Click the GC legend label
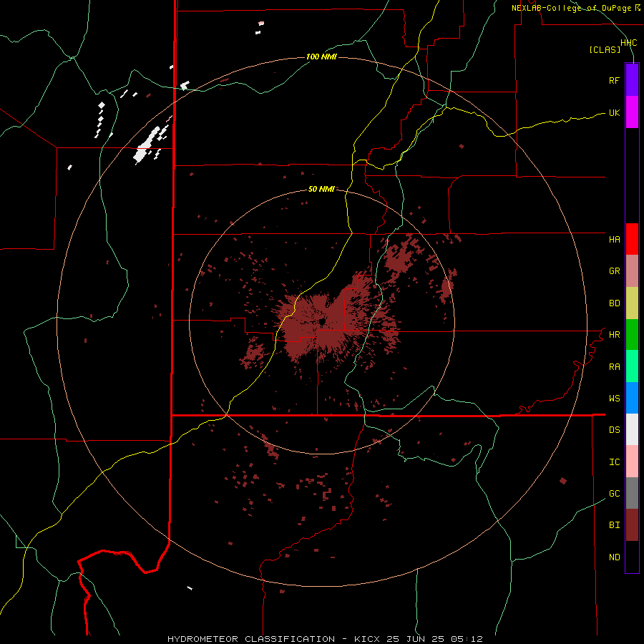 614,493
